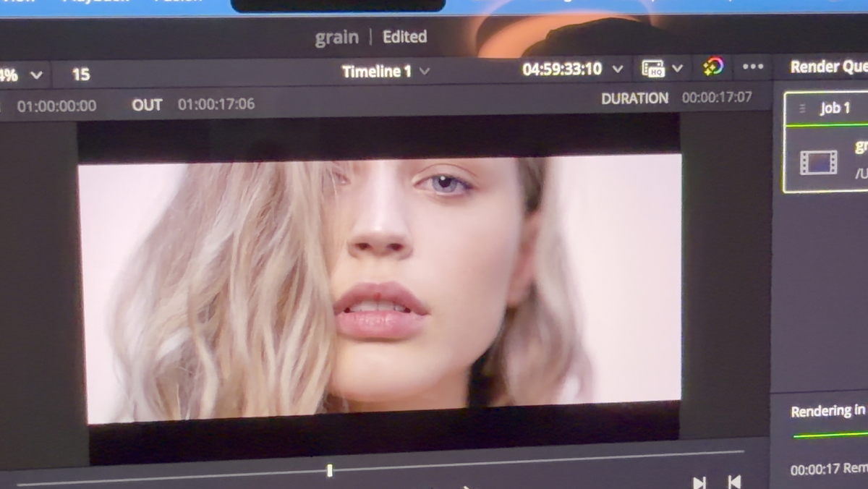Click the film clip icon in Job 1
The width and height of the screenshot is (868, 489).
point(818,162)
